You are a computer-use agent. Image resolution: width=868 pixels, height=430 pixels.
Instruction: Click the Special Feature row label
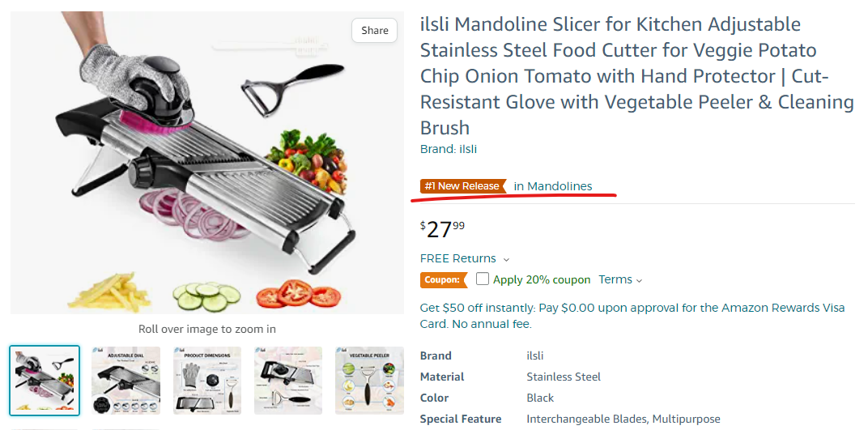[x=460, y=419]
